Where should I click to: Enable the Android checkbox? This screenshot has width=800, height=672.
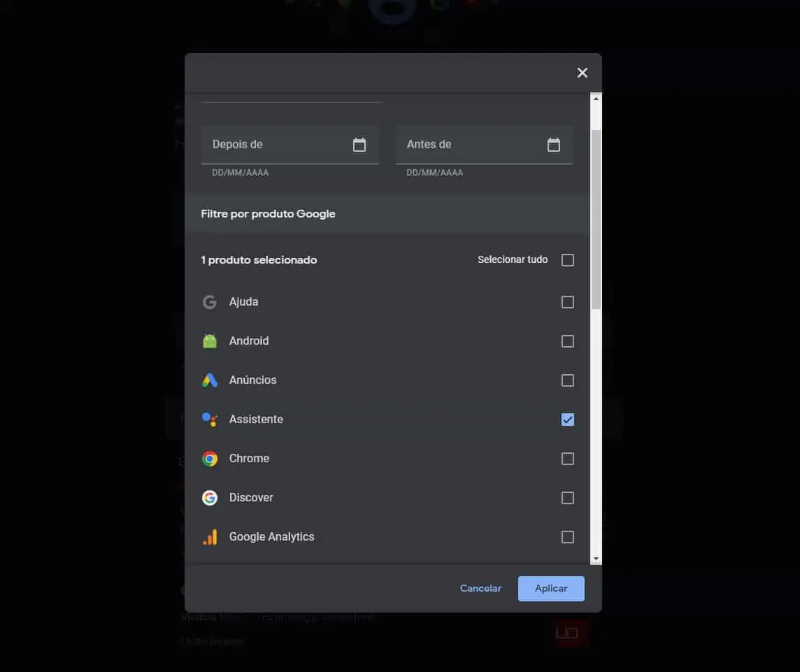tap(567, 341)
